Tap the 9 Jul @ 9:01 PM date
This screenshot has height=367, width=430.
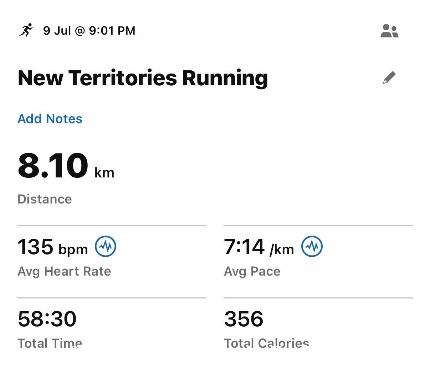pyautogui.click(x=89, y=31)
